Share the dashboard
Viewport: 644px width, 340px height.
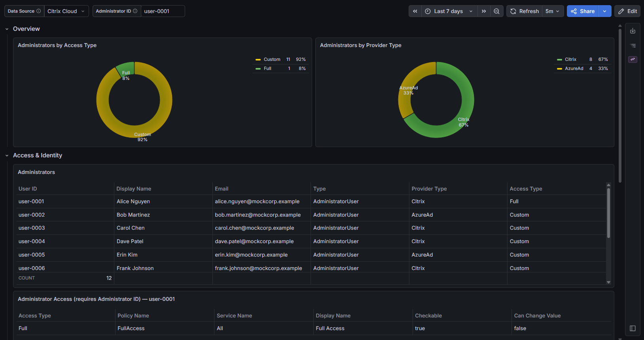(583, 11)
